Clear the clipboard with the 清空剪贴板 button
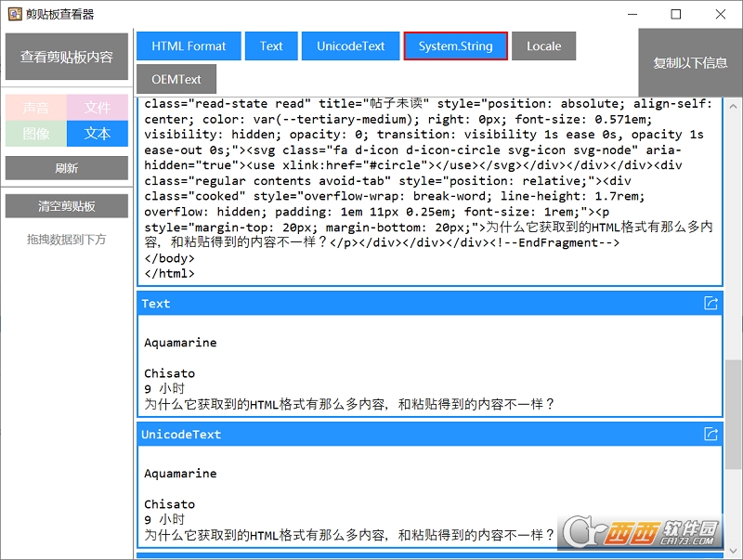The image size is (743, 560). coord(67,205)
